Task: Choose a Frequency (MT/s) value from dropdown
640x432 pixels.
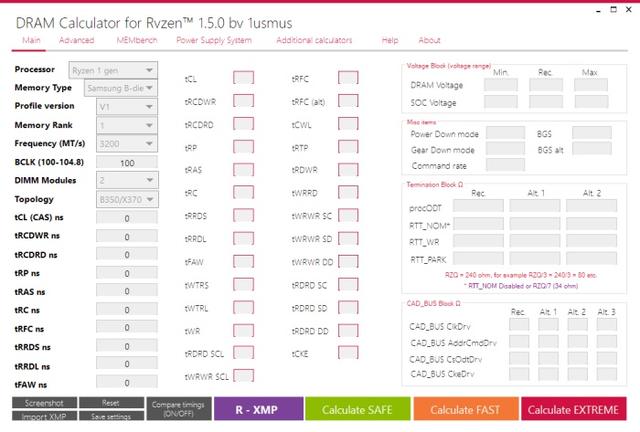Action: (127, 144)
